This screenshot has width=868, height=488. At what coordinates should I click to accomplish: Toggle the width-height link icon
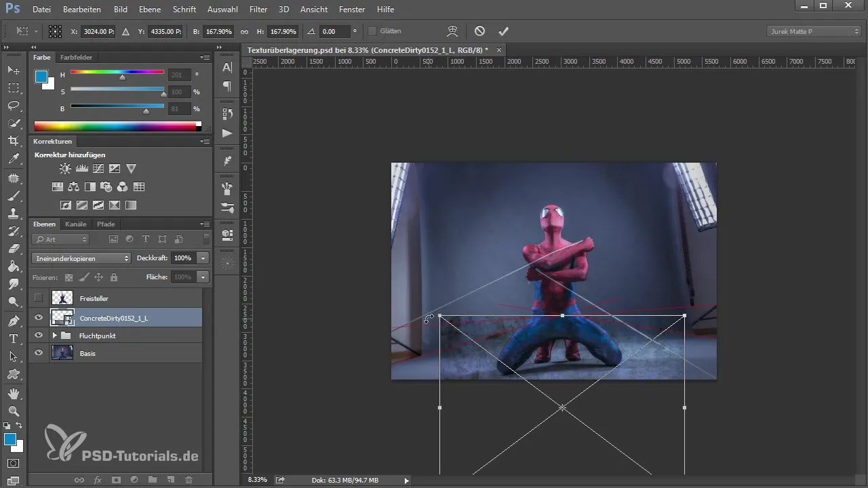(x=243, y=31)
